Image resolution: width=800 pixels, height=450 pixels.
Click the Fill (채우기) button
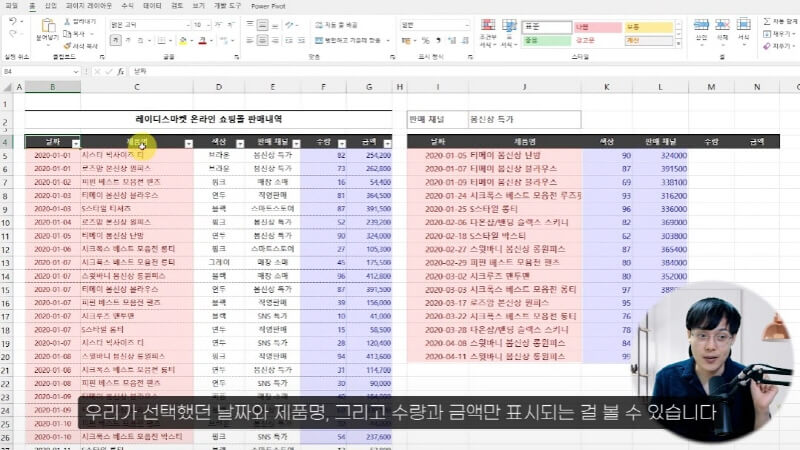[x=779, y=34]
